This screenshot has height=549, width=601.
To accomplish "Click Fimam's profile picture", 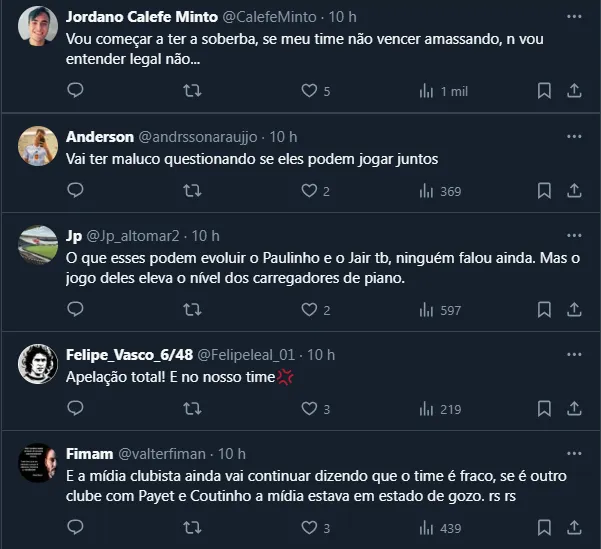I will 38,463.
